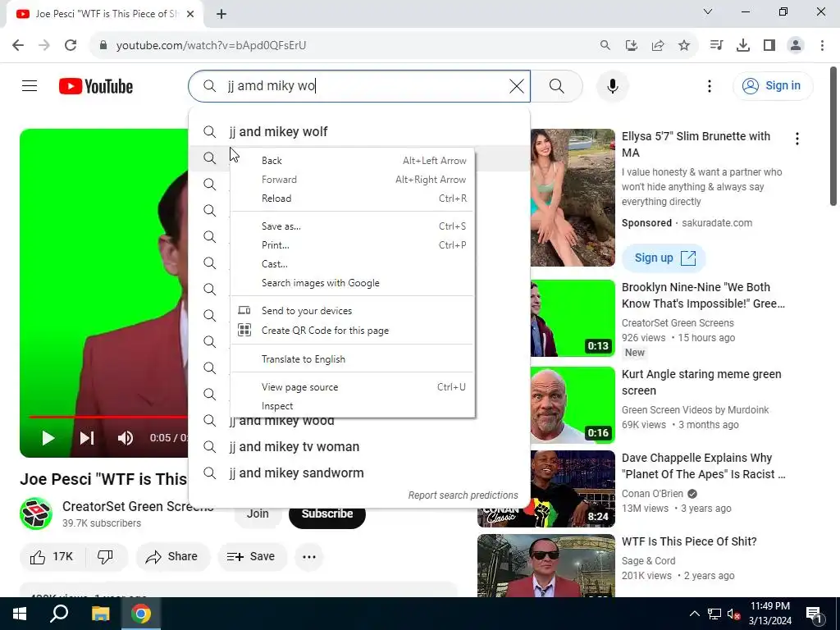Open WTF Is This Piece video title
Image resolution: width=840 pixels, height=630 pixels.
pyautogui.click(x=689, y=541)
